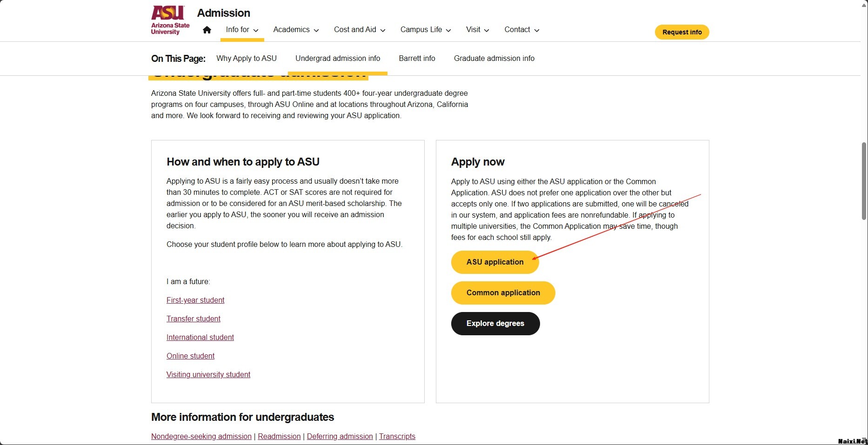Open the Campus Life dropdown
Screen dimensions: 868x445
pyautogui.click(x=426, y=30)
